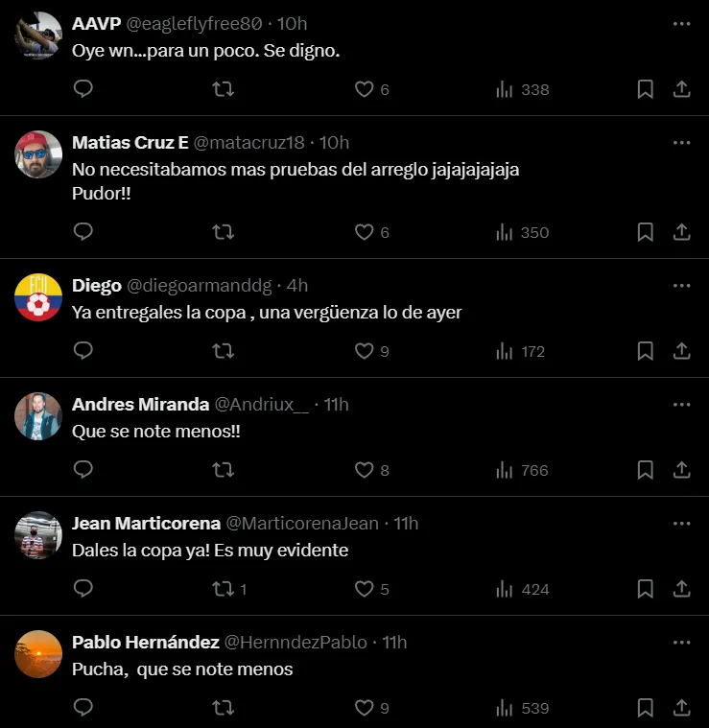The width and height of the screenshot is (709, 728).
Task: Open more options for Matias Cruz E's tweet
Action: (681, 143)
